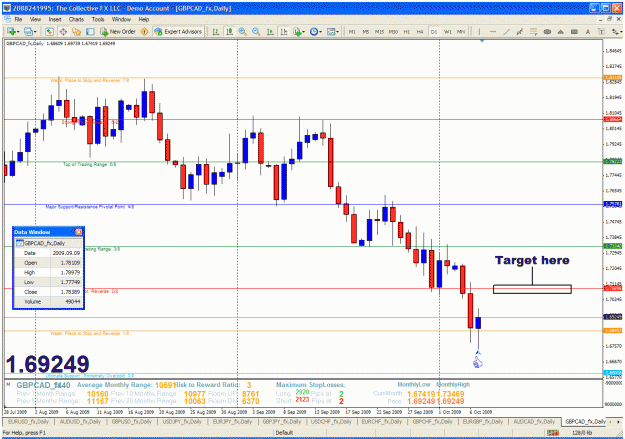
Task: Zoom in on the chart
Action: point(242,31)
